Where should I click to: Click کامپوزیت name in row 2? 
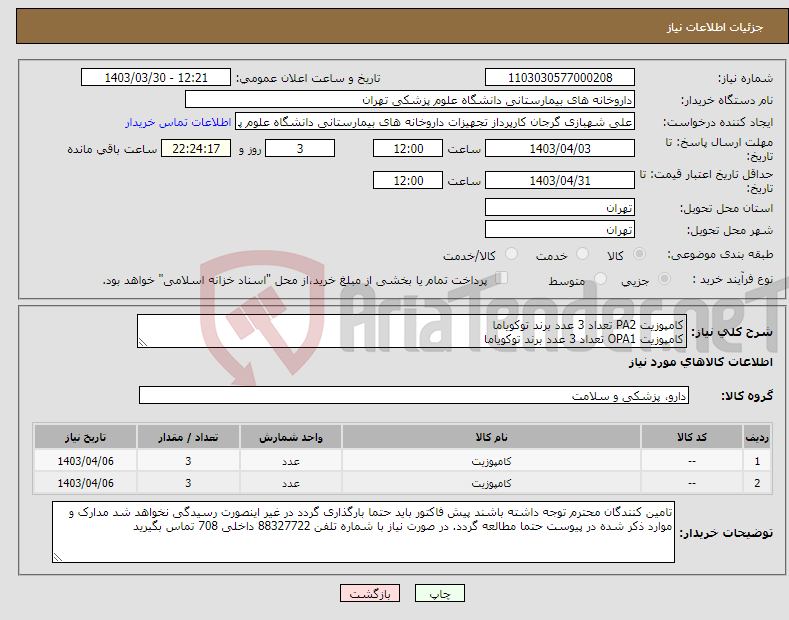click(491, 483)
